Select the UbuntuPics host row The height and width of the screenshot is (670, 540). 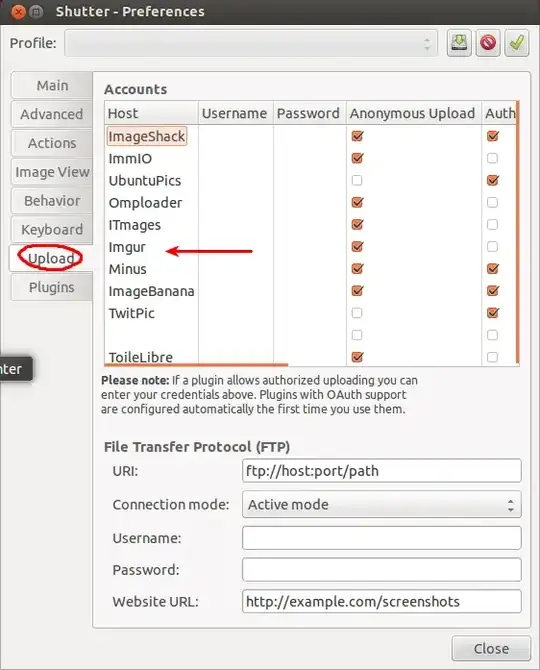145,181
